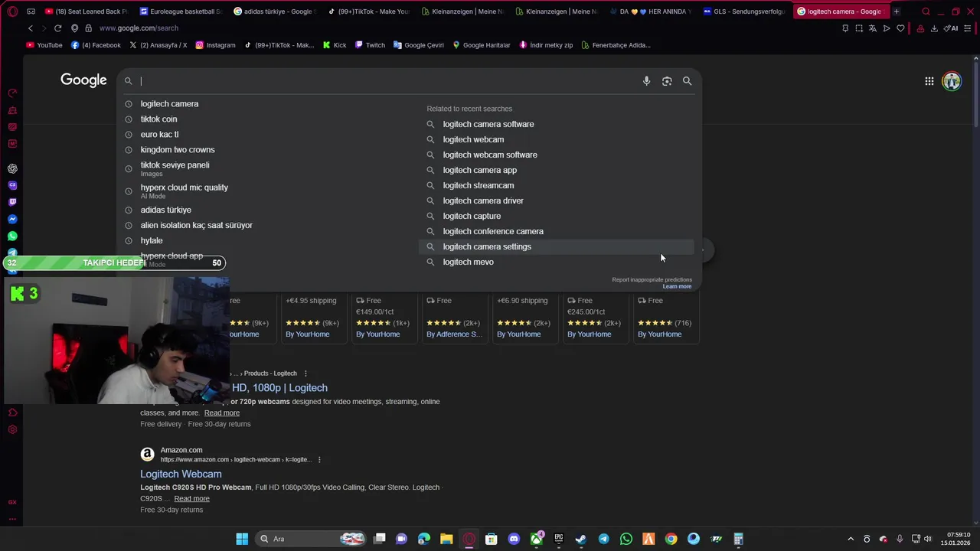Open the Google apps grid
The image size is (980, 551).
pyautogui.click(x=929, y=81)
